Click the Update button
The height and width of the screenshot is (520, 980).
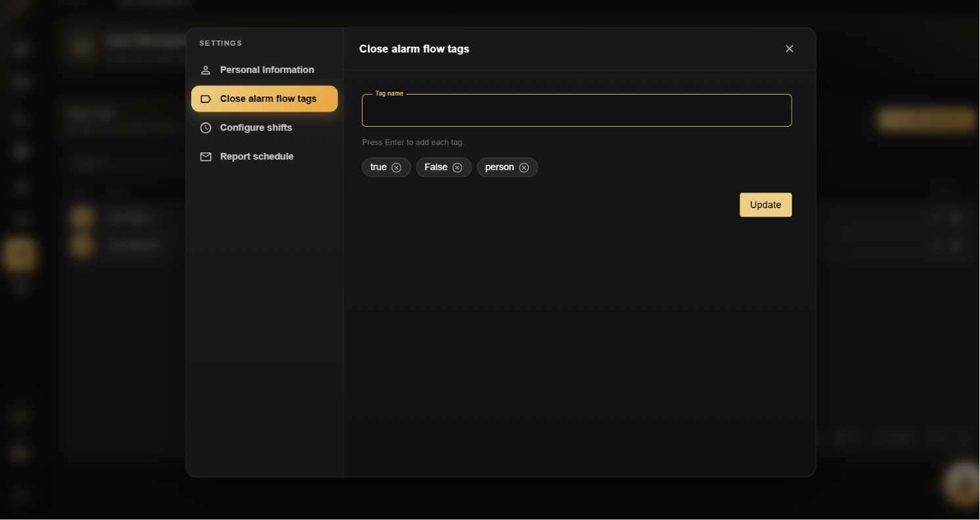[x=765, y=205]
